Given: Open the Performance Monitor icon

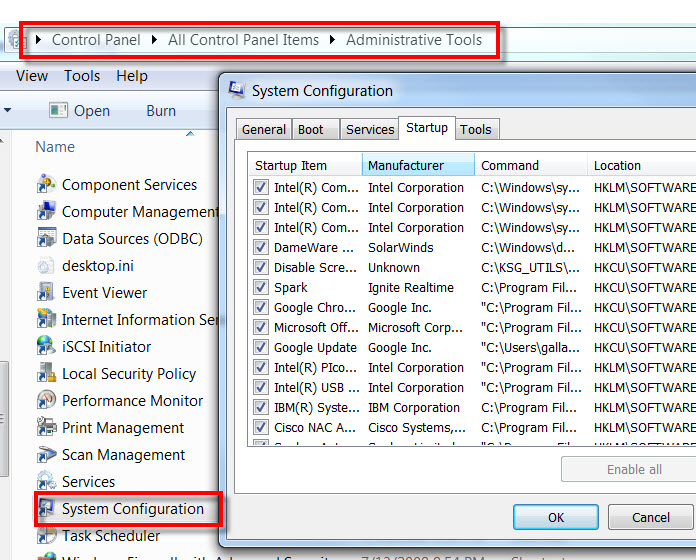Looking at the screenshot, I should [x=46, y=400].
